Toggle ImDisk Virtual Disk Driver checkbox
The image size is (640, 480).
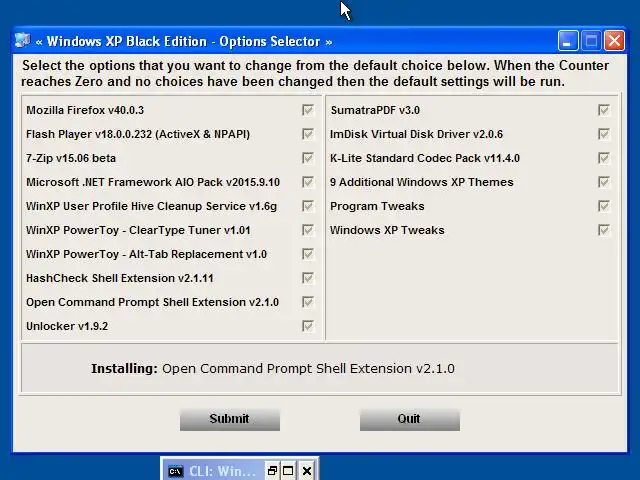pos(604,134)
